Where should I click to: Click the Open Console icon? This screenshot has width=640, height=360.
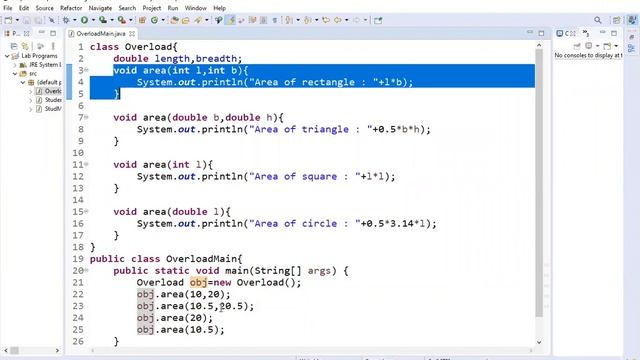click(607, 46)
